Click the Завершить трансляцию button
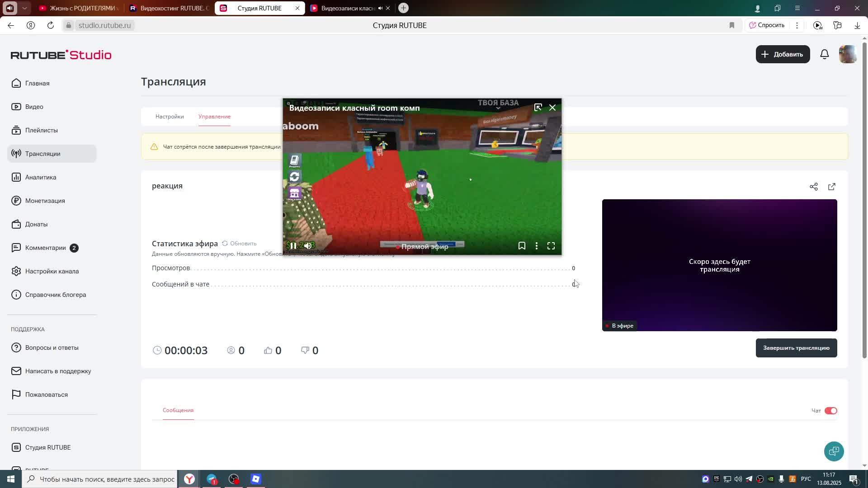Viewport: 868px width, 488px height. [796, 348]
